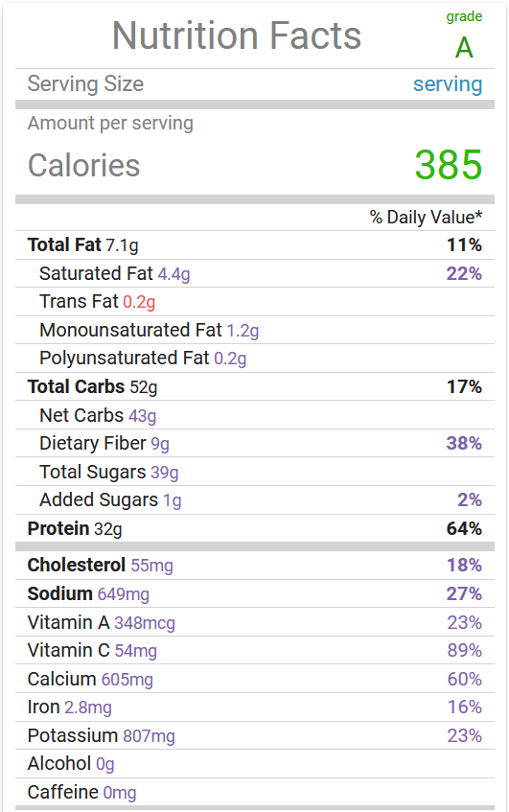Image resolution: width=509 pixels, height=812 pixels.
Task: Click the 385 calories value
Action: pyautogui.click(x=449, y=165)
